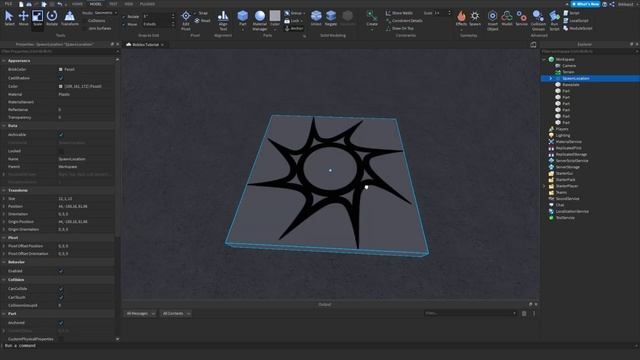Insert a ModuleScript from Advanced section
The height and width of the screenshot is (360, 640).
pos(578,29)
